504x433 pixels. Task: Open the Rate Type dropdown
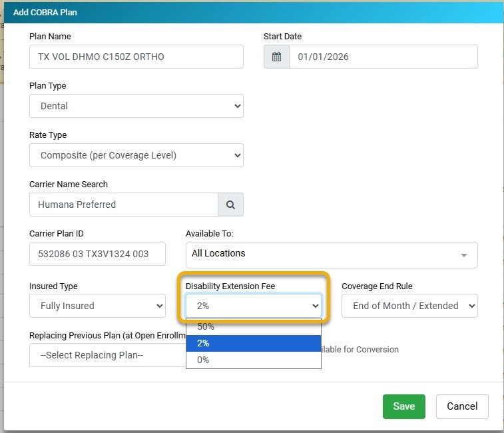tap(136, 155)
